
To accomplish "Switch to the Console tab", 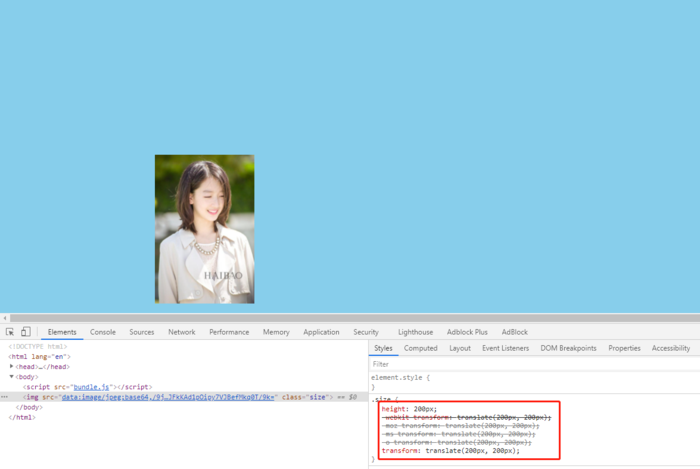I will pos(103,332).
